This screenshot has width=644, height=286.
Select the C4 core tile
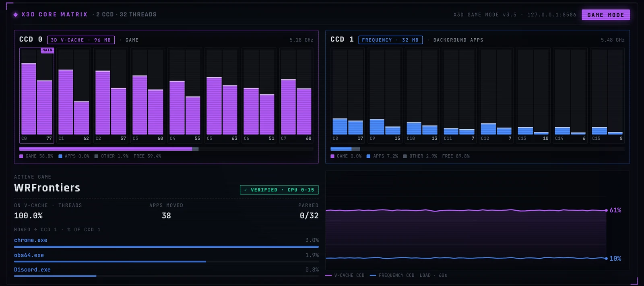[x=185, y=95]
